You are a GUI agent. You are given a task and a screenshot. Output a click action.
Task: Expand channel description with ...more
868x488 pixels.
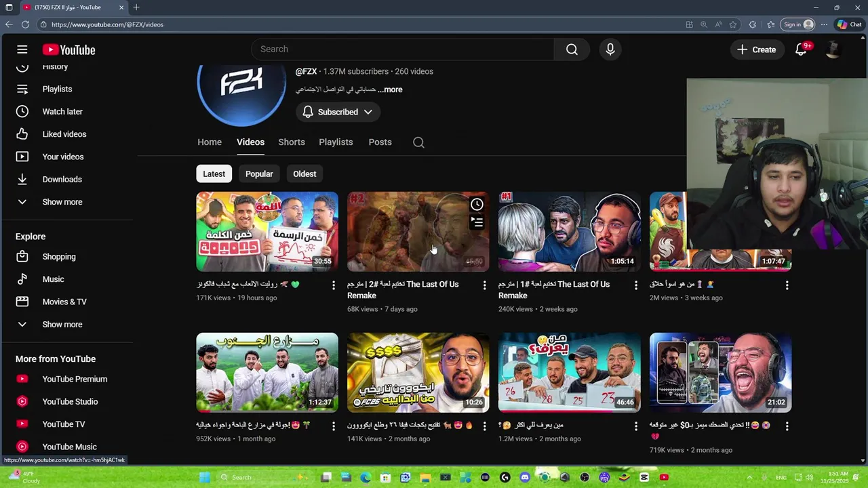point(390,89)
